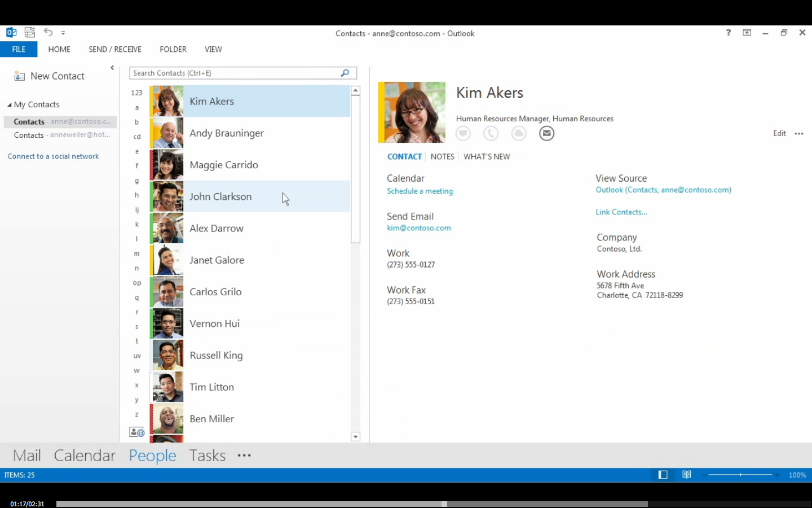This screenshot has width=812, height=508.
Task: Toggle Normal view button in status bar
Action: (663, 475)
